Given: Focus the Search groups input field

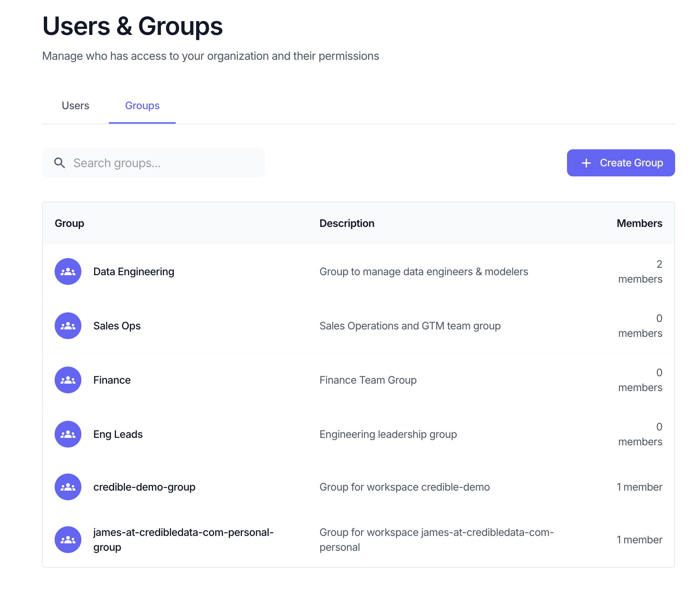Looking at the screenshot, I should 153,163.
